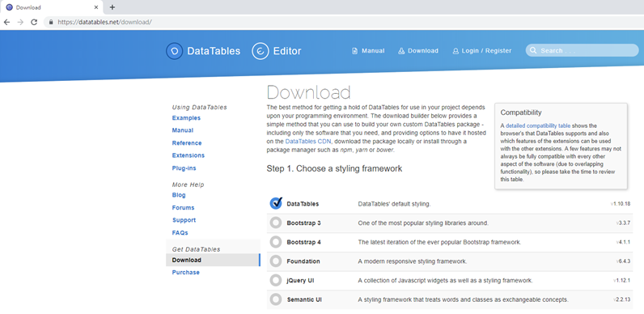This screenshot has width=644, height=314.
Task: Open the Manual link in top navigation
Action: pyautogui.click(x=373, y=51)
